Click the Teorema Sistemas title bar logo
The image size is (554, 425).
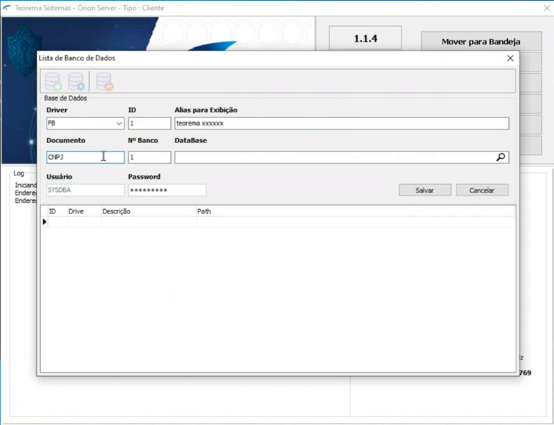point(7,8)
